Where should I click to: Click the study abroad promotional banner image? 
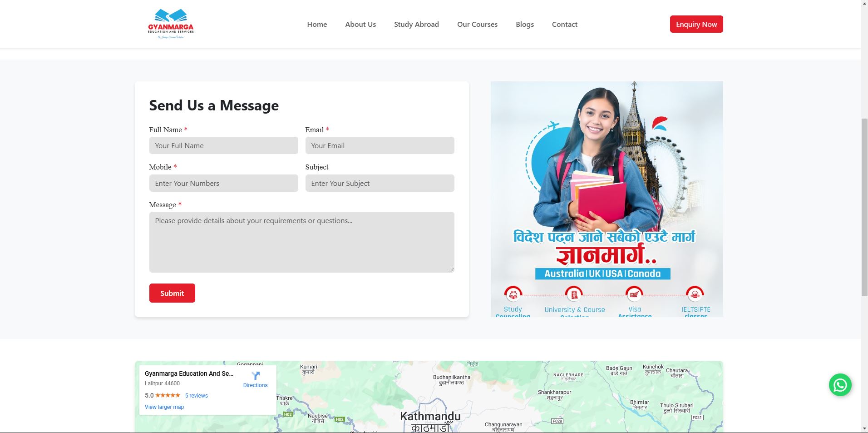click(607, 199)
